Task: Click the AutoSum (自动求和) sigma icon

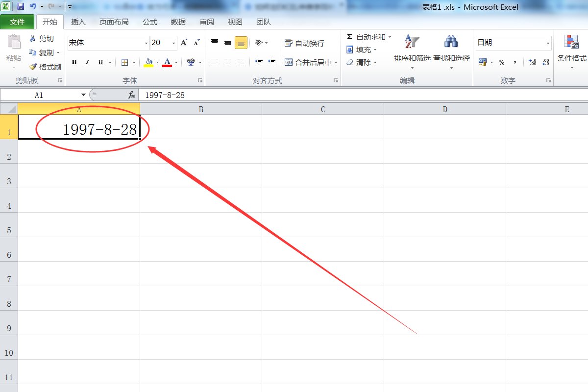Action: tap(349, 37)
